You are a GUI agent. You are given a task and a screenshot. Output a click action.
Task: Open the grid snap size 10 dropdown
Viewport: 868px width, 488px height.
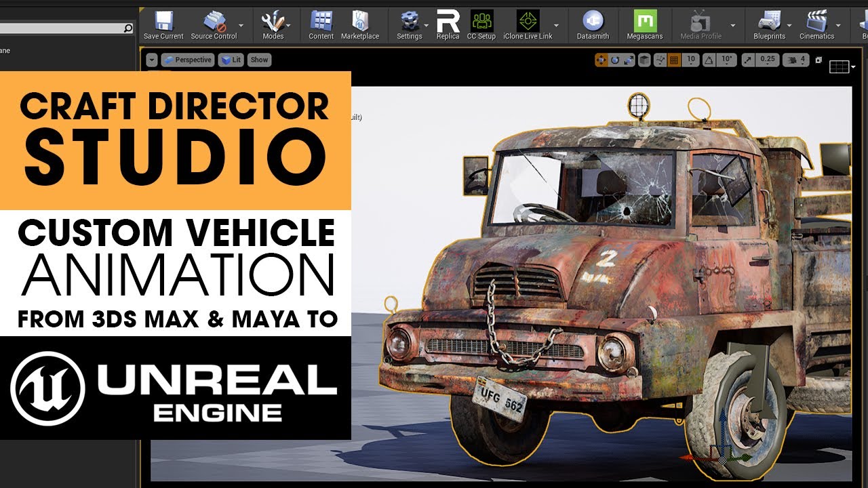pos(690,60)
